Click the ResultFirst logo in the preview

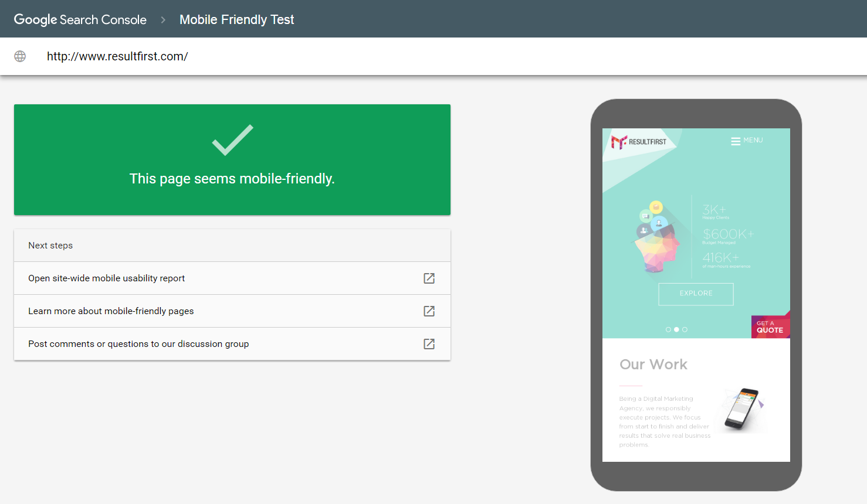point(639,142)
